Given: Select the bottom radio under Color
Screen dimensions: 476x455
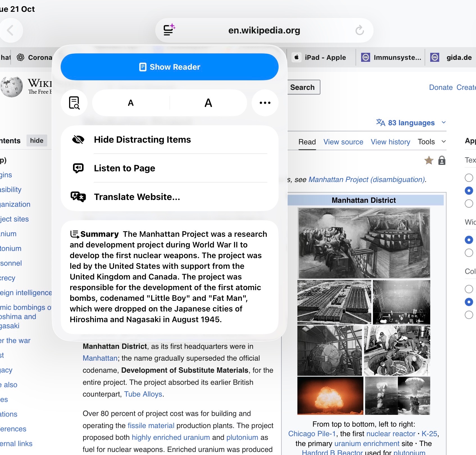Looking at the screenshot, I should coord(469,315).
